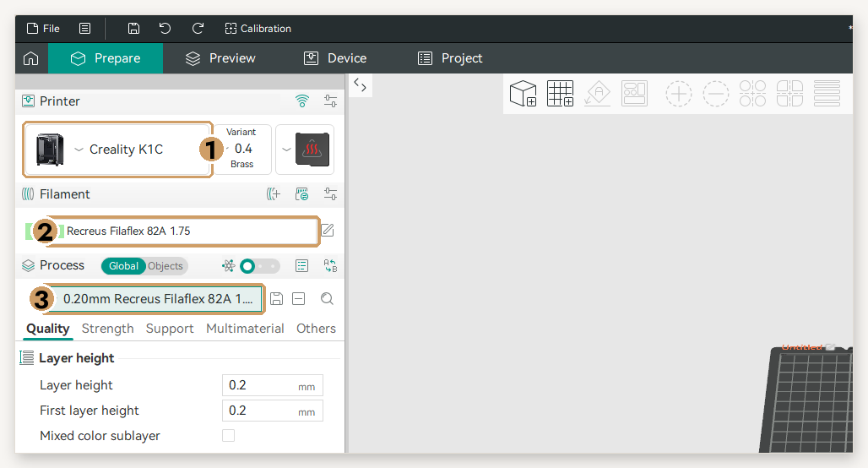
Task: Select the heated bed plate thumbnail
Action: point(312,150)
